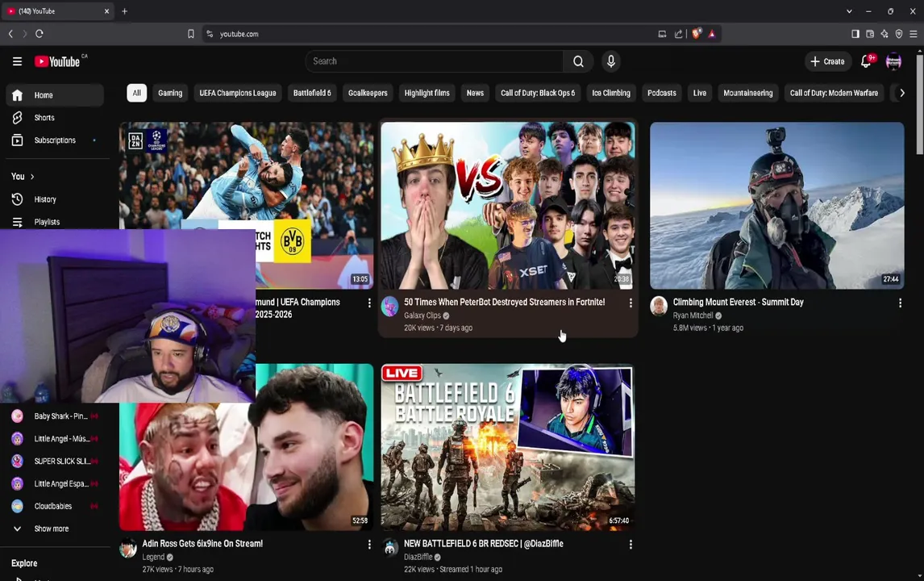Open the Cloudbabies subscription channel

pyautogui.click(x=55, y=506)
